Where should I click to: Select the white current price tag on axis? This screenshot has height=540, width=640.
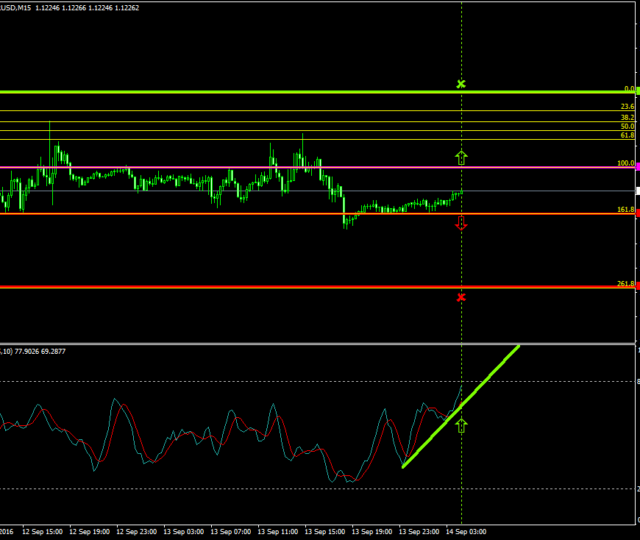coord(637,189)
